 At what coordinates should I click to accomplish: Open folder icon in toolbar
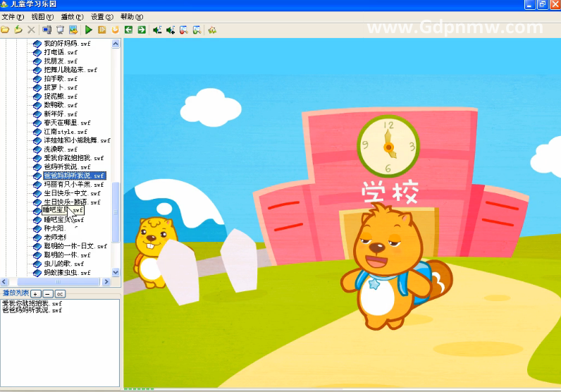[x=5, y=30]
